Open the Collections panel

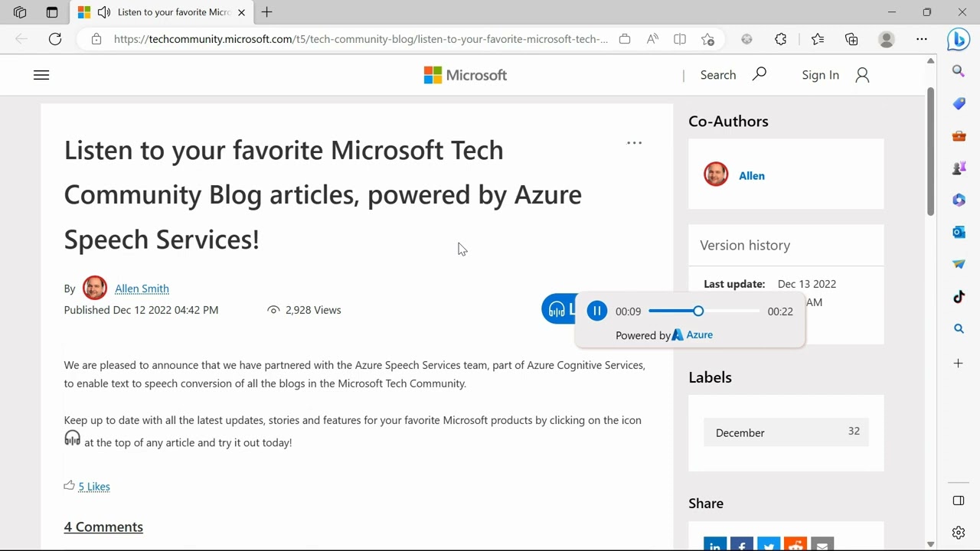[851, 39]
